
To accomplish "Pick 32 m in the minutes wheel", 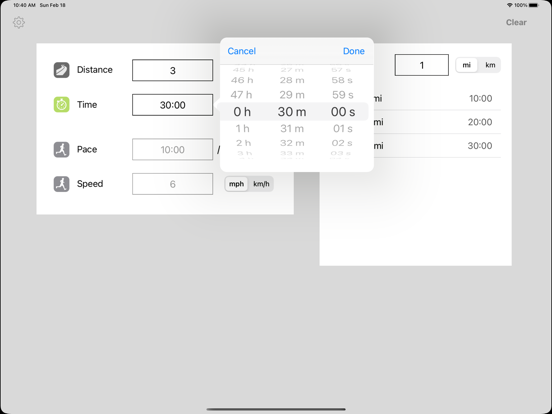I will click(x=292, y=143).
